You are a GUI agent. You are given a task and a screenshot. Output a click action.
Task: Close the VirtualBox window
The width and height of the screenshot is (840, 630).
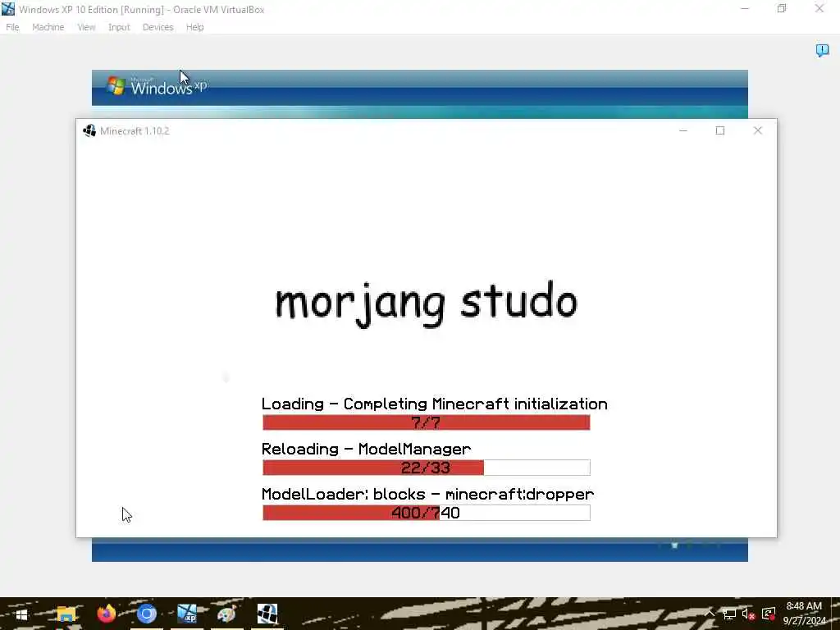[819, 9]
